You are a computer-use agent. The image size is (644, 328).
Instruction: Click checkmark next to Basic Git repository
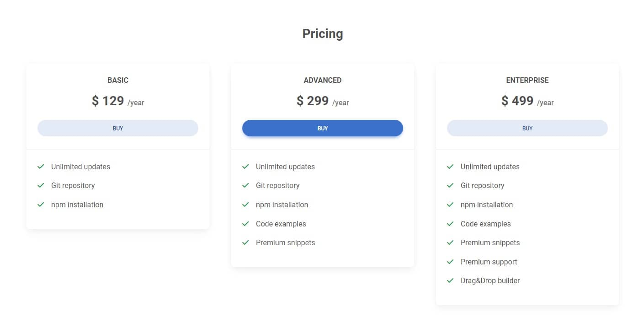pos(41,185)
